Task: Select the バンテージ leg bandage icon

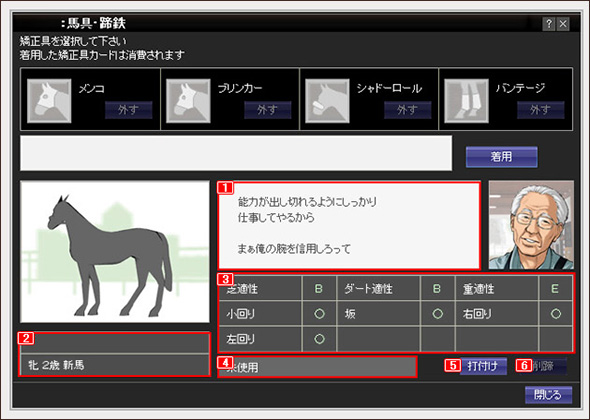Action: coord(467,101)
